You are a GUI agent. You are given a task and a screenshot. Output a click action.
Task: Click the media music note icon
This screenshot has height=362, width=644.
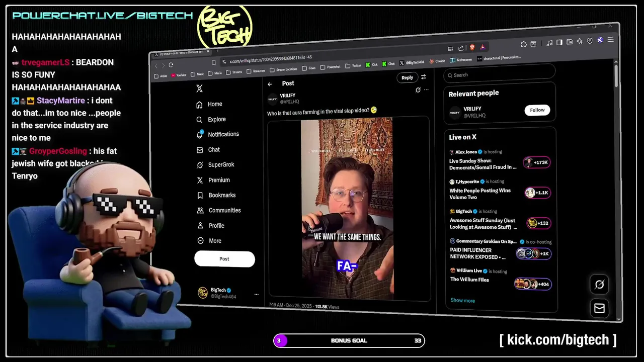tap(549, 43)
